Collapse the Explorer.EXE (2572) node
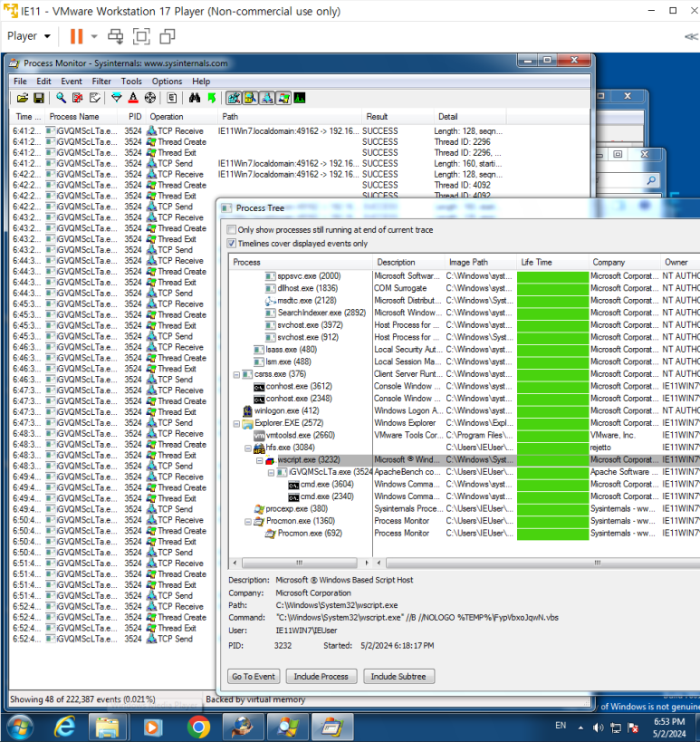Image resolution: width=700 pixels, height=742 pixels. (236, 423)
